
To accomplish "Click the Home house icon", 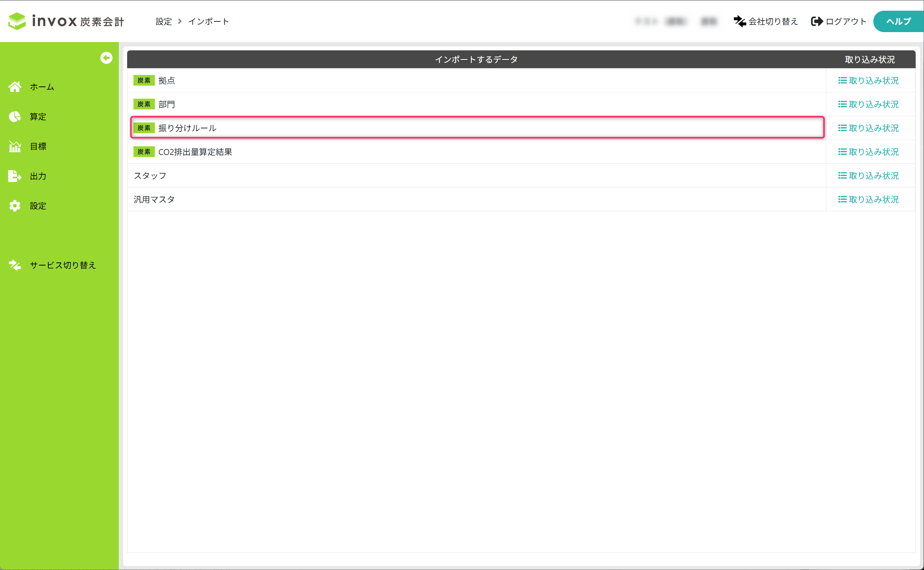I will [x=15, y=87].
